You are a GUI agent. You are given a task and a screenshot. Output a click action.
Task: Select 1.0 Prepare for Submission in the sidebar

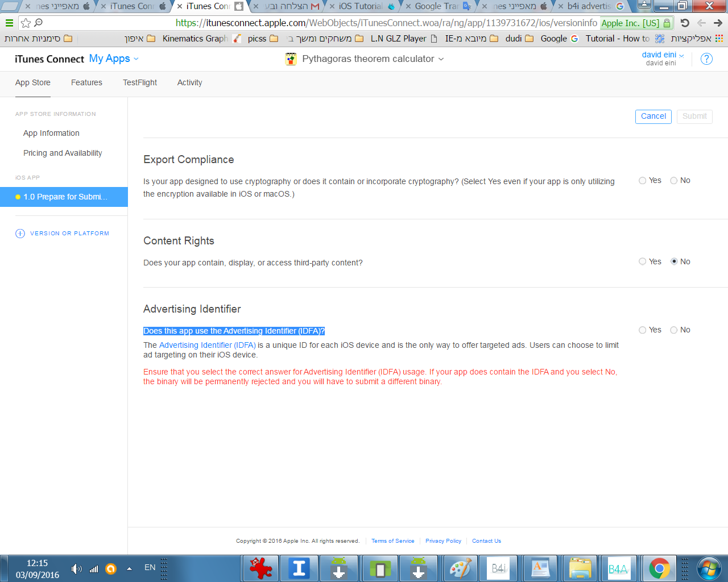64,197
